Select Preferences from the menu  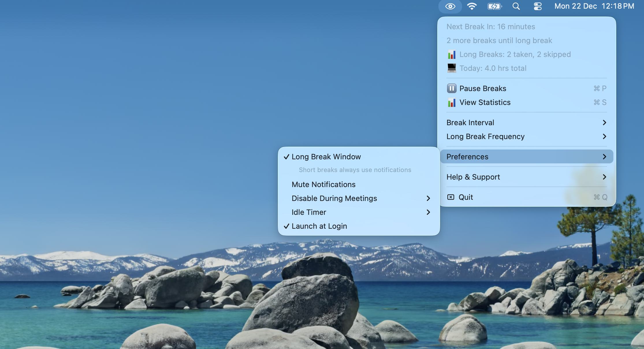(467, 157)
